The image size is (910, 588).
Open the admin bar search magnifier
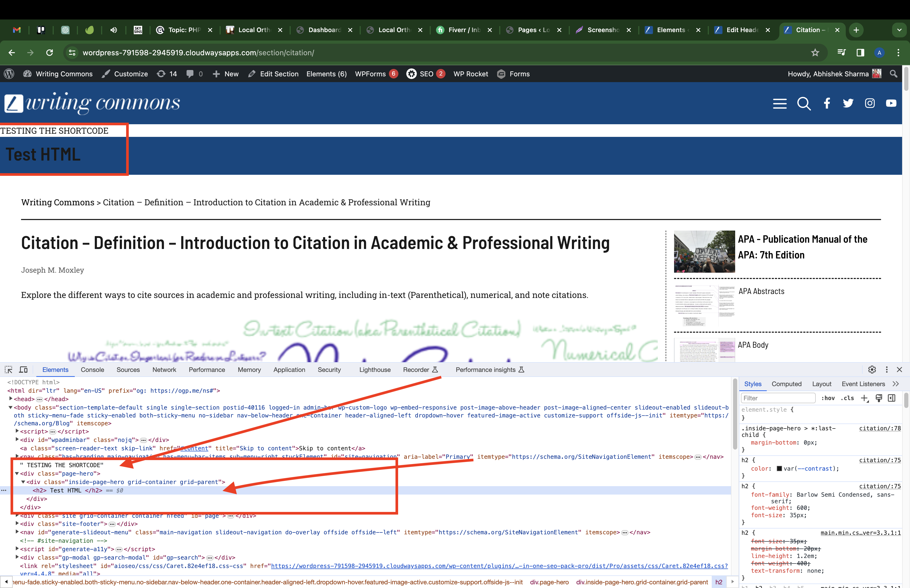(x=894, y=74)
